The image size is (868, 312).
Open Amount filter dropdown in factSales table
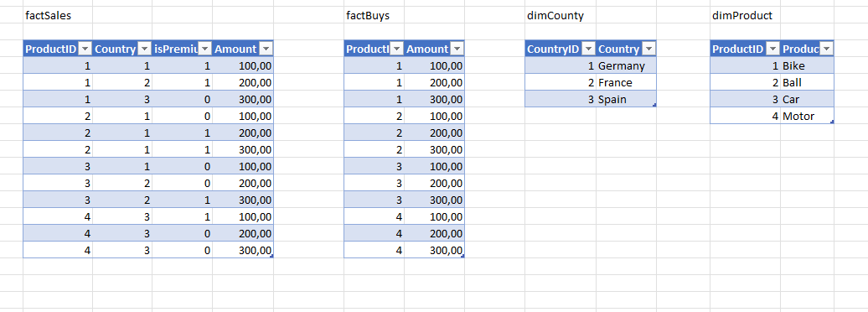[266, 49]
